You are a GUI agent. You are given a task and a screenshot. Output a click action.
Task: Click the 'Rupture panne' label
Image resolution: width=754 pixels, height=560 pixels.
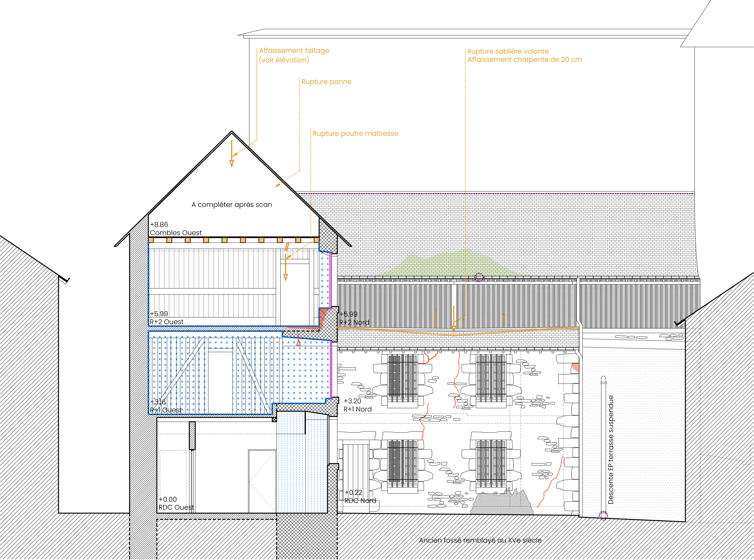pos(326,82)
